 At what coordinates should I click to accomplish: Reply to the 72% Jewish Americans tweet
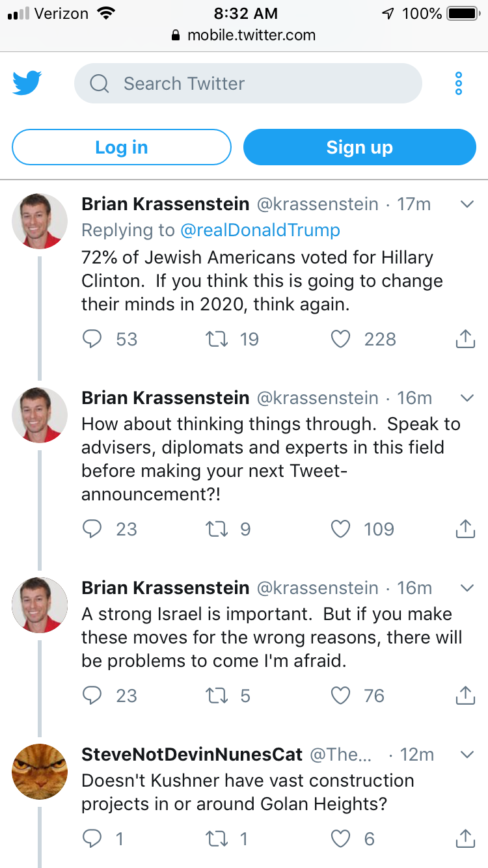point(93,339)
